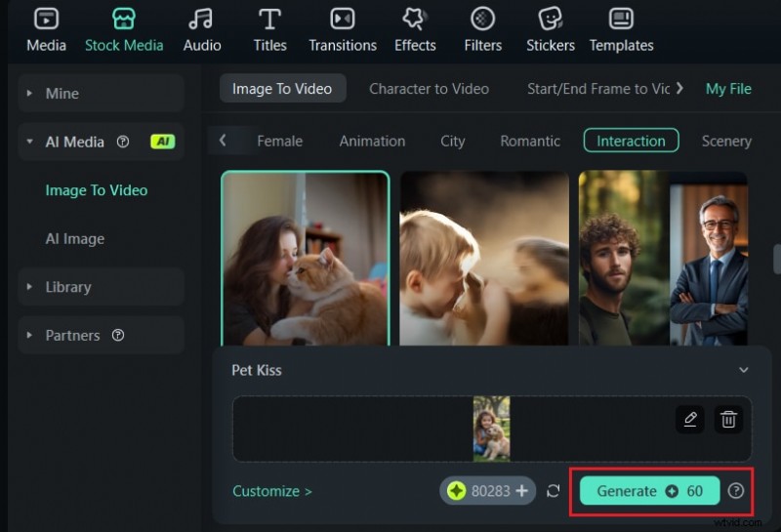
Task: Open the Audio tab icon
Action: [x=201, y=20]
